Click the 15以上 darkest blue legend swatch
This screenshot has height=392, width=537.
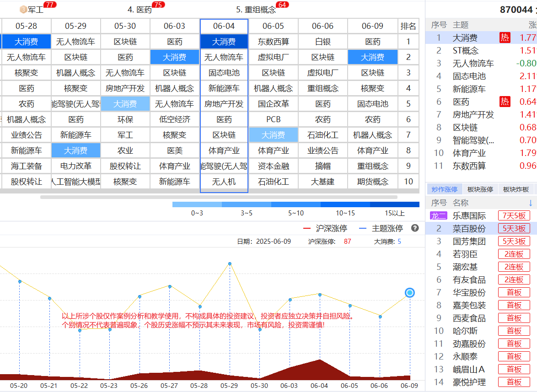pyautogui.click(x=395, y=204)
